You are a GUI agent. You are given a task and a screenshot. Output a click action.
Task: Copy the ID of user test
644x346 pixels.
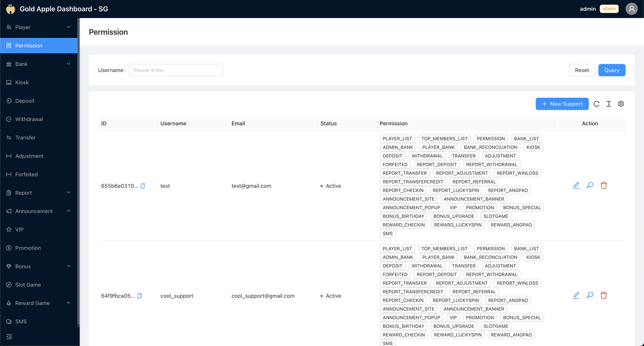tap(142, 186)
